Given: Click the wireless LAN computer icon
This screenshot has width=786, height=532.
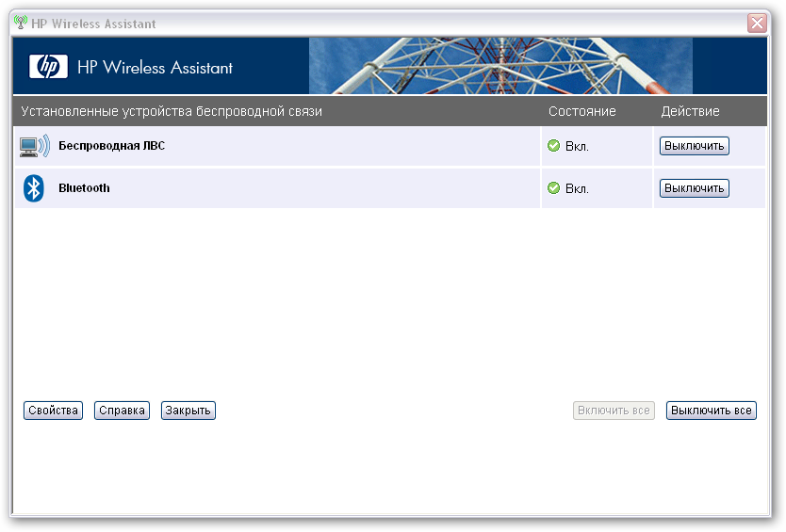Looking at the screenshot, I should (35, 146).
